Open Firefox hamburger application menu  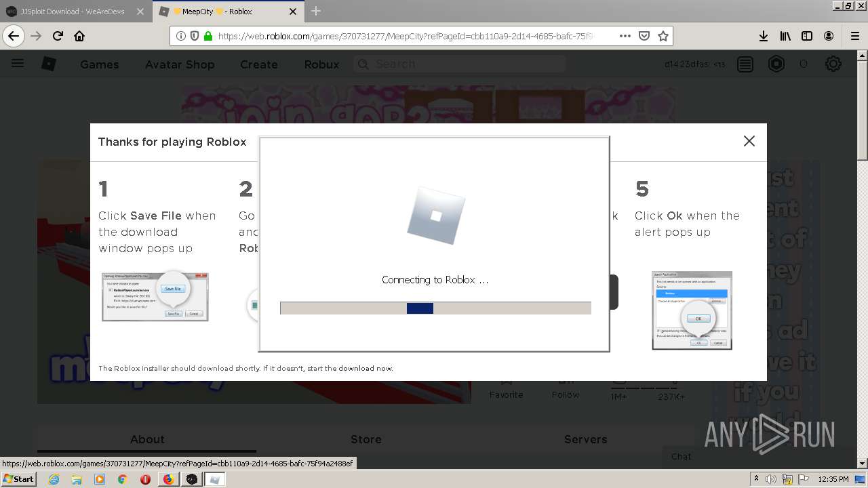click(854, 36)
